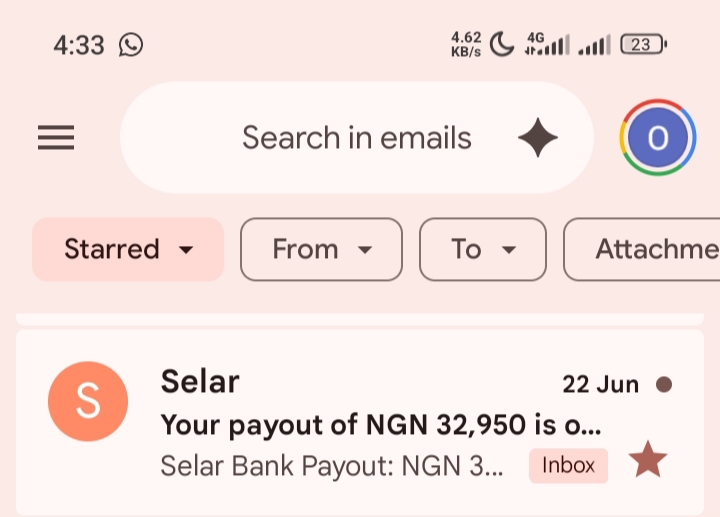Select the Attachments filter chip
Image resolution: width=720 pixels, height=517 pixels.
642,249
